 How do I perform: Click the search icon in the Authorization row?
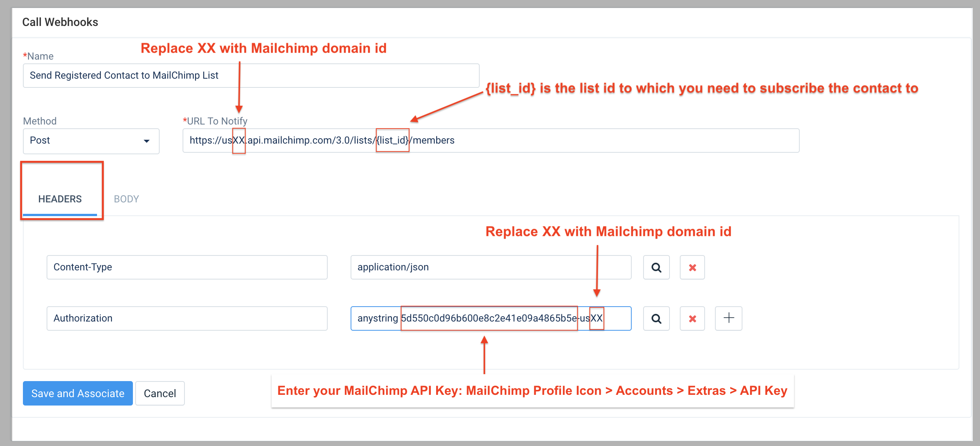(656, 318)
